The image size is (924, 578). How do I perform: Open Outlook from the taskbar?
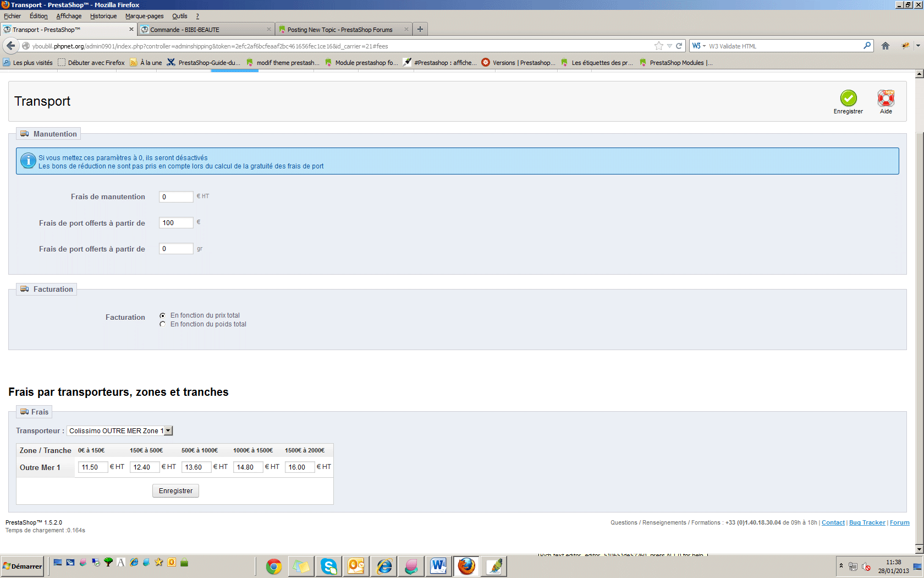point(356,566)
